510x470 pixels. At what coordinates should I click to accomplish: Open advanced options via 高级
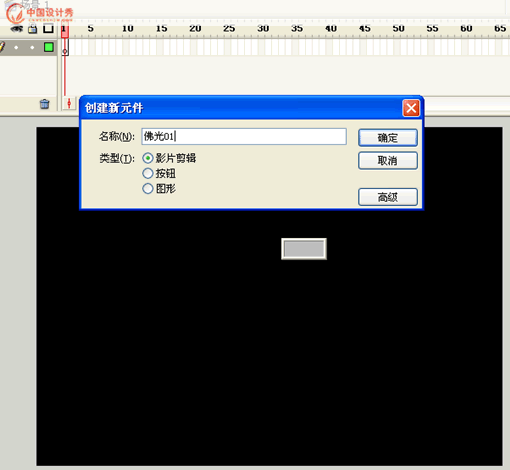388,197
